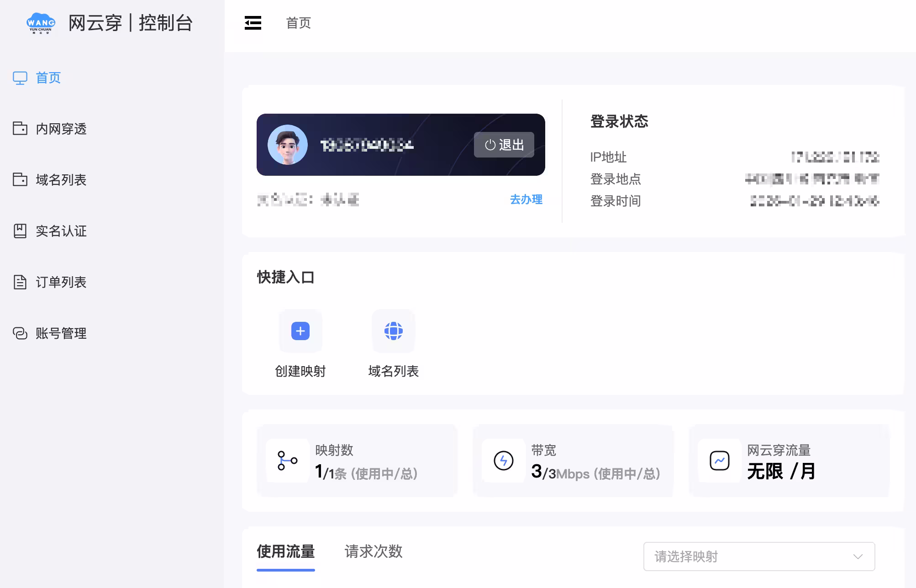Click the 登录地点 label
This screenshot has height=588, width=916.
point(616,179)
